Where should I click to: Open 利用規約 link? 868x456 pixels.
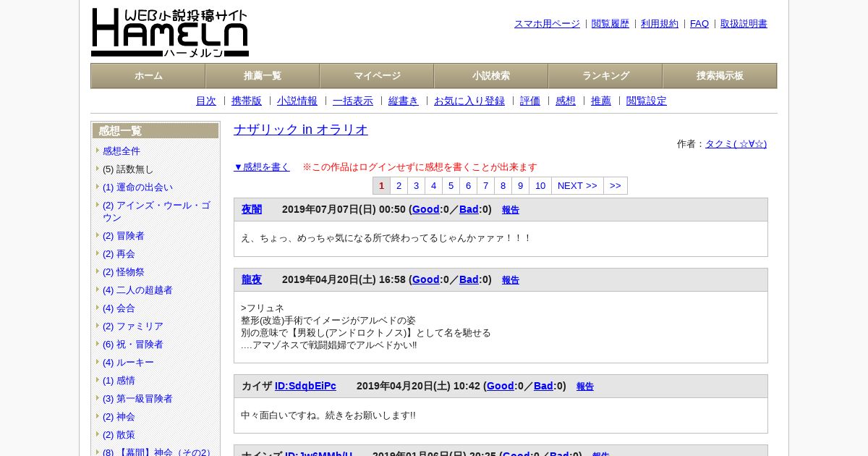pyautogui.click(x=660, y=24)
